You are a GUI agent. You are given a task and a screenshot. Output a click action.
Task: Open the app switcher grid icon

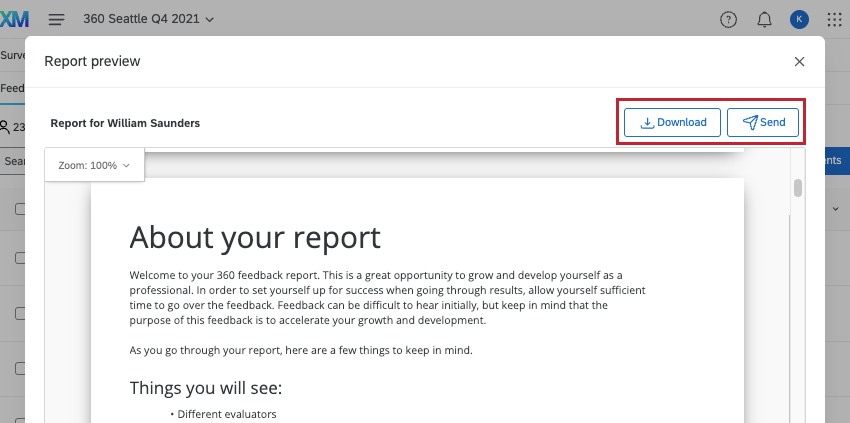tap(835, 20)
